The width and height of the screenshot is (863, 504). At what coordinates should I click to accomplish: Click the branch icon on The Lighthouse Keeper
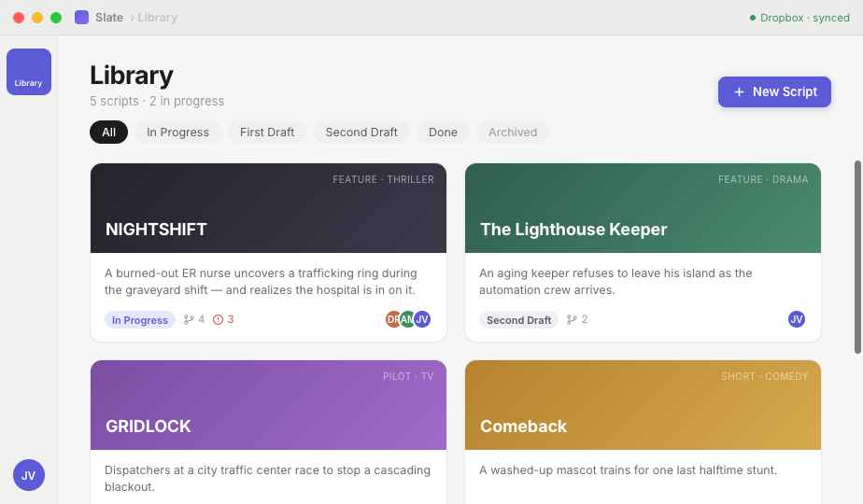pyautogui.click(x=572, y=319)
